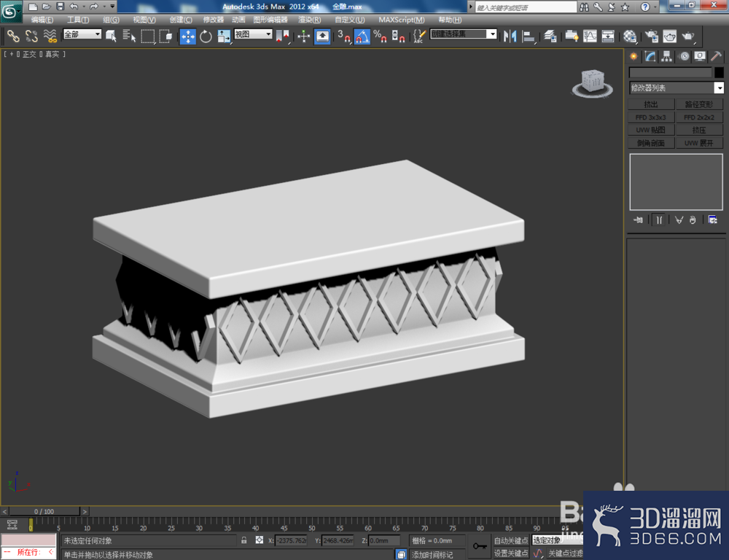Open Render Setup icon
The width and height of the screenshot is (729, 560).
(x=651, y=36)
